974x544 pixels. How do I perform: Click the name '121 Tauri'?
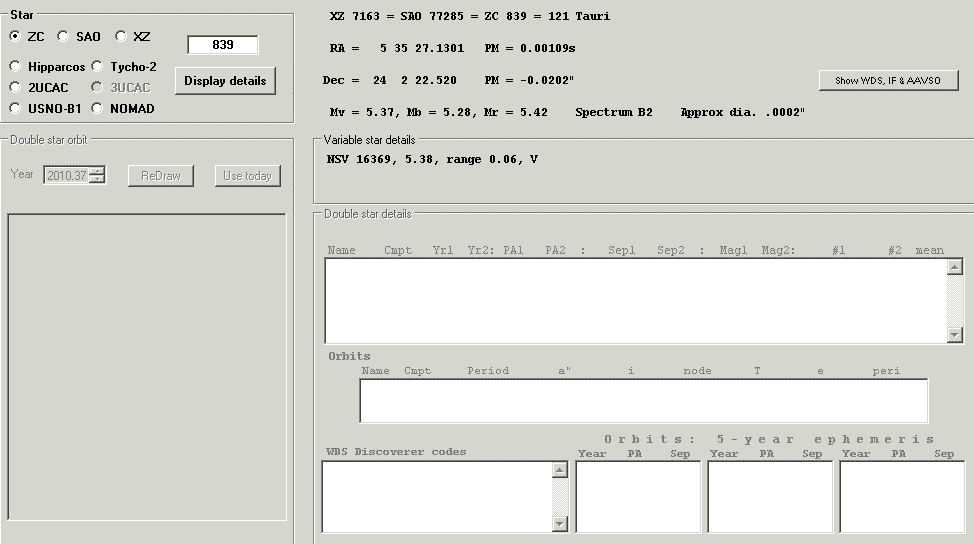(x=579, y=16)
